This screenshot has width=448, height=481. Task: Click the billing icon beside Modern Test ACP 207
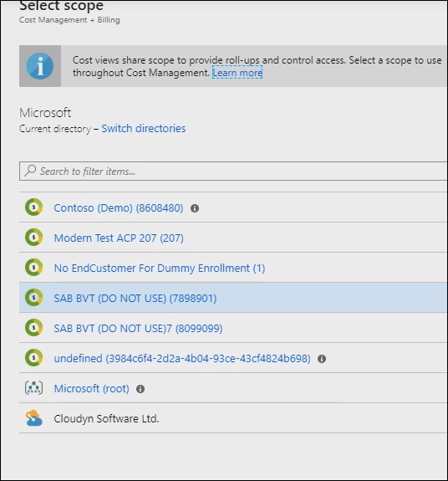click(x=33, y=238)
